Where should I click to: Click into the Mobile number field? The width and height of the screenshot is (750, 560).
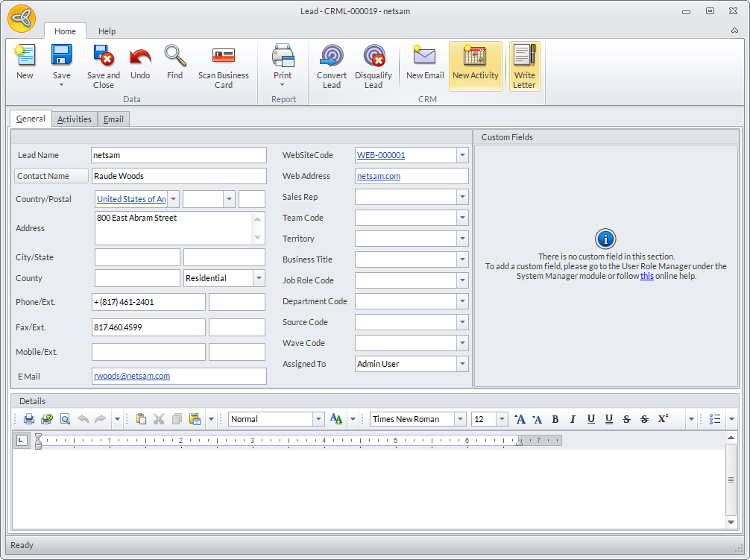pos(148,352)
